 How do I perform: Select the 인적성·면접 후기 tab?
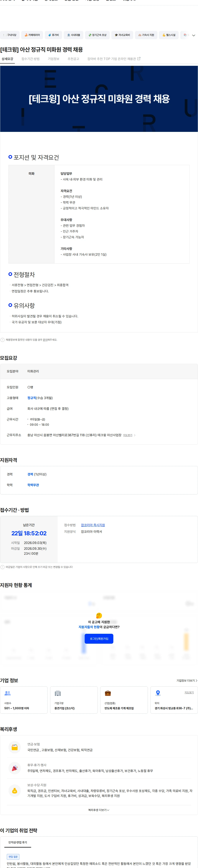pos(18,842)
